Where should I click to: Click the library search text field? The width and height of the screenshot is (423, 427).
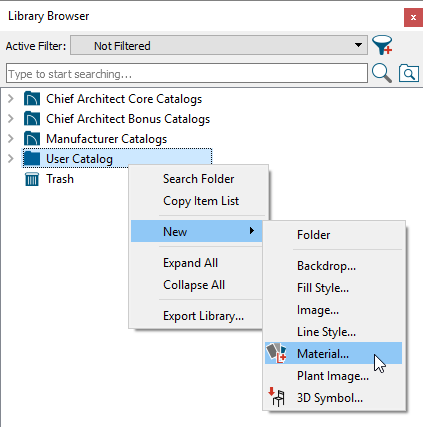pos(187,73)
